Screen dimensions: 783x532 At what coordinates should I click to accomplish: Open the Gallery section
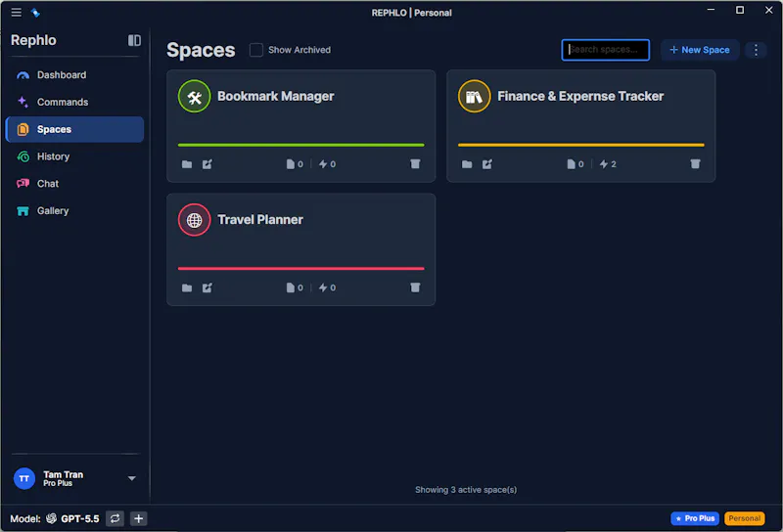pos(75,210)
